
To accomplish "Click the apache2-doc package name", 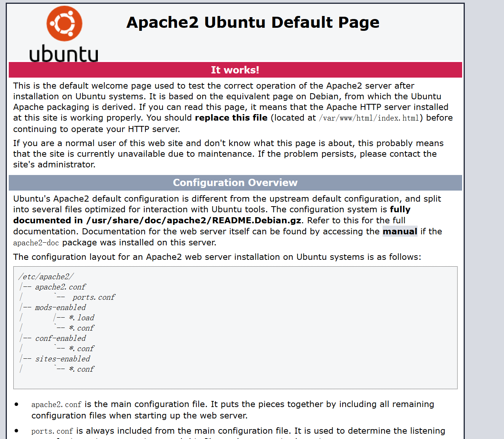I will 36,243.
